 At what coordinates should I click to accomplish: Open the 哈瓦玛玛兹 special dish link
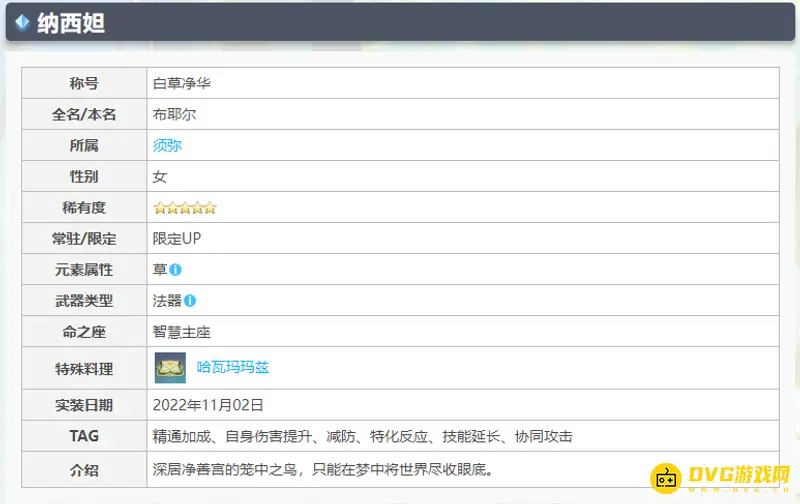[x=232, y=368]
